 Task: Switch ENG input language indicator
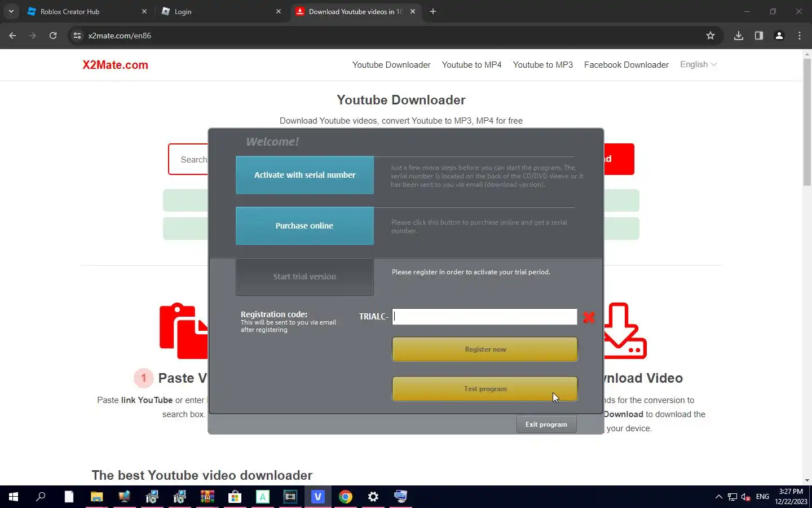[762, 497]
